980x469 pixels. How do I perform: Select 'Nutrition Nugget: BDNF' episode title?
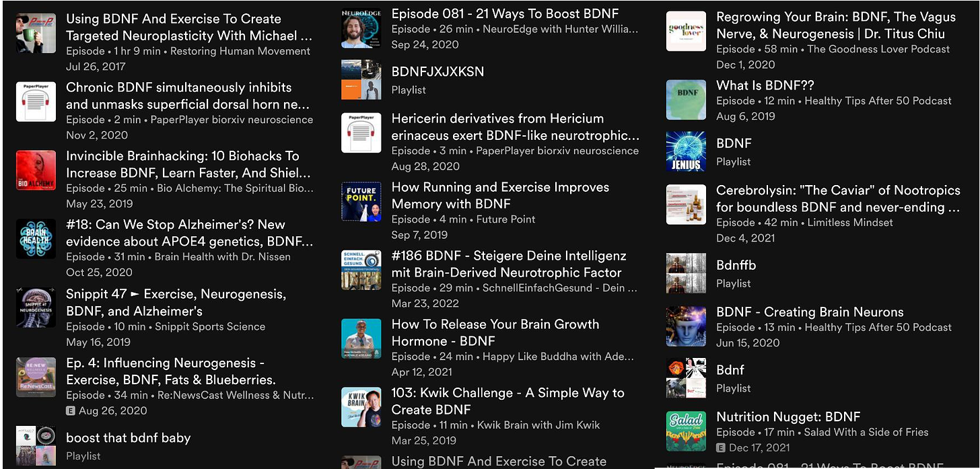tap(788, 417)
